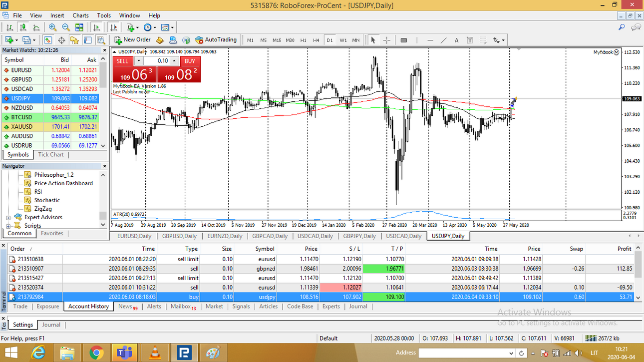Open Google Chrome from the taskbar

pyautogui.click(x=96, y=353)
